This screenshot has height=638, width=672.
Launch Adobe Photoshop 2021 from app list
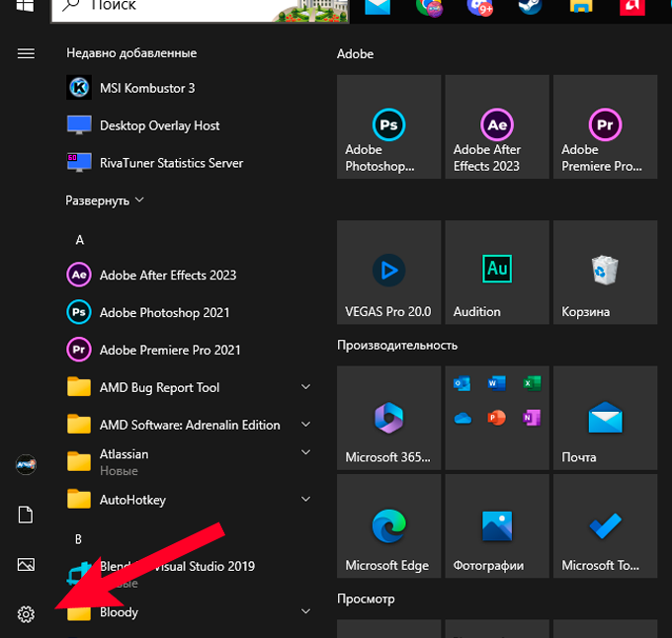(189, 312)
